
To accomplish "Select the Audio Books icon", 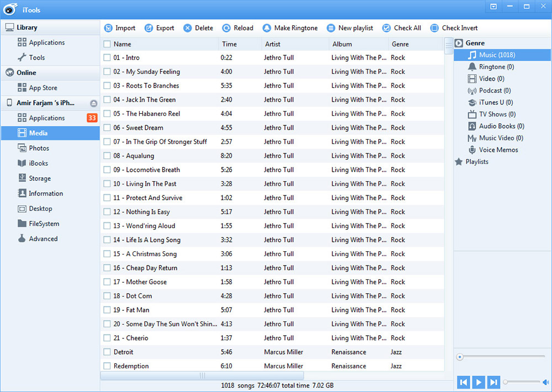I will [x=472, y=126].
